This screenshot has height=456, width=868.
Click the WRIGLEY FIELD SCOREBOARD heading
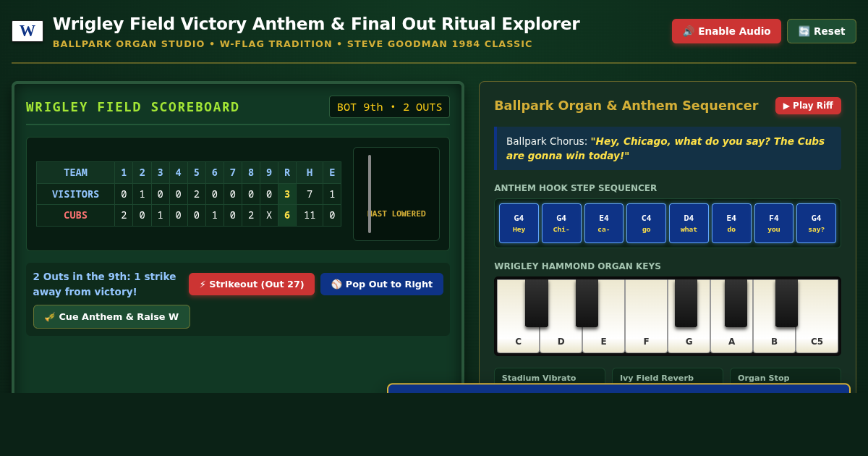132,107
